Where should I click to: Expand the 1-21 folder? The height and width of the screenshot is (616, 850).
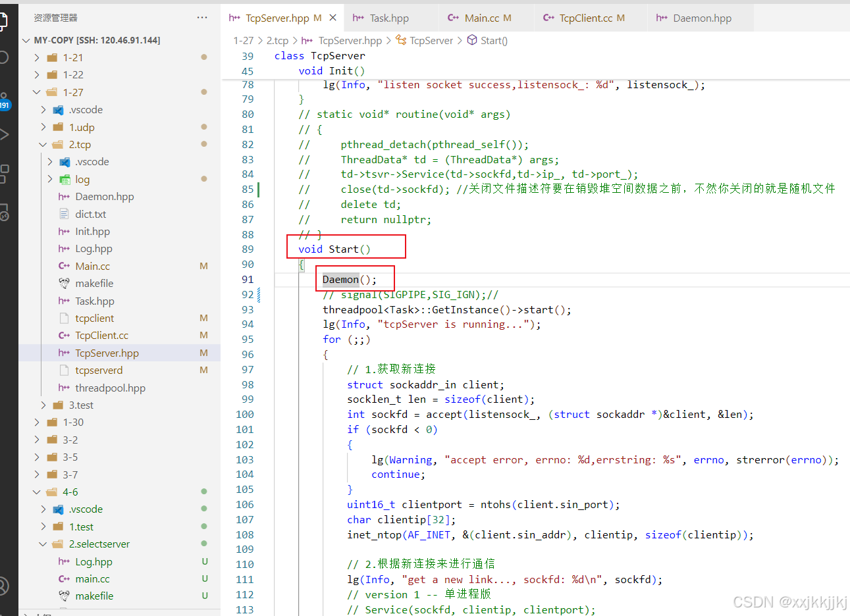(x=37, y=58)
